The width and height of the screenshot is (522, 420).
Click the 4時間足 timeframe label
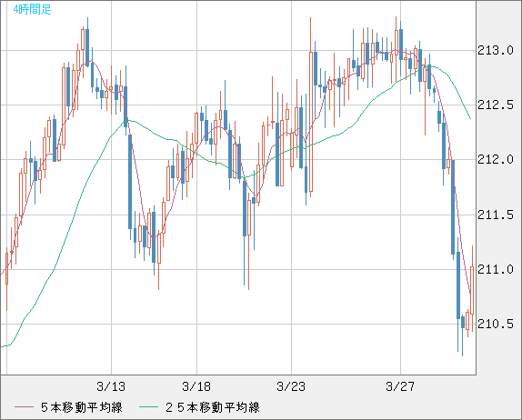pyautogui.click(x=33, y=10)
